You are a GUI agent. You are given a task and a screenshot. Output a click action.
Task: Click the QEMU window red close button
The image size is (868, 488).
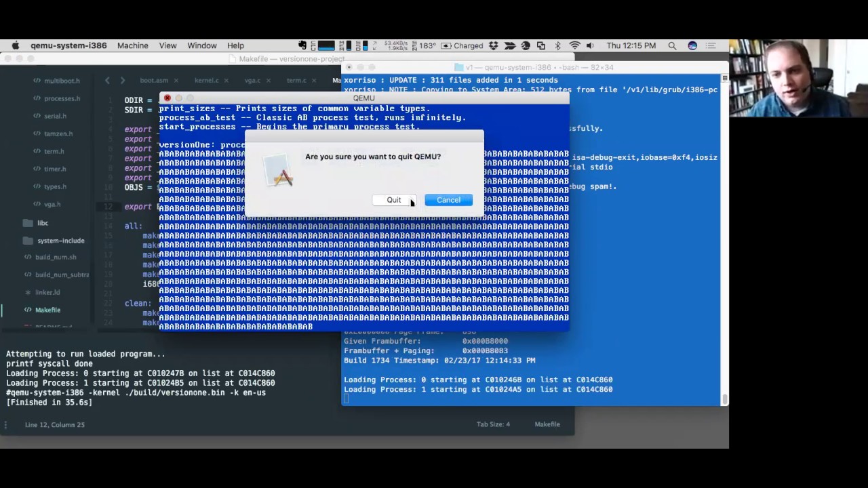(x=167, y=98)
